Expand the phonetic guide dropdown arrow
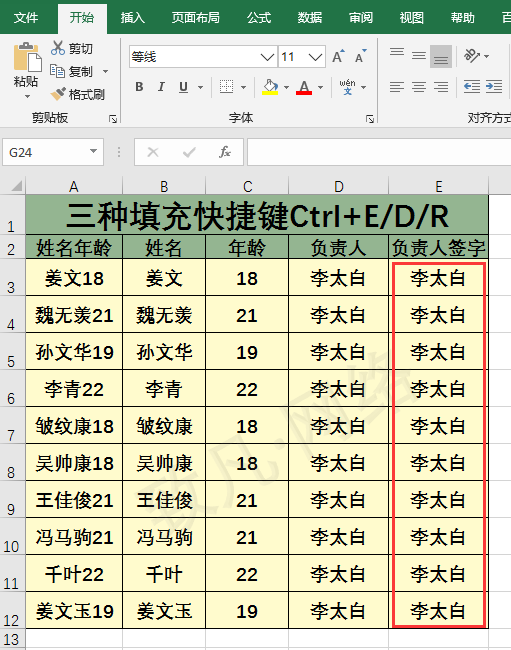511x650 pixels. [x=363, y=87]
